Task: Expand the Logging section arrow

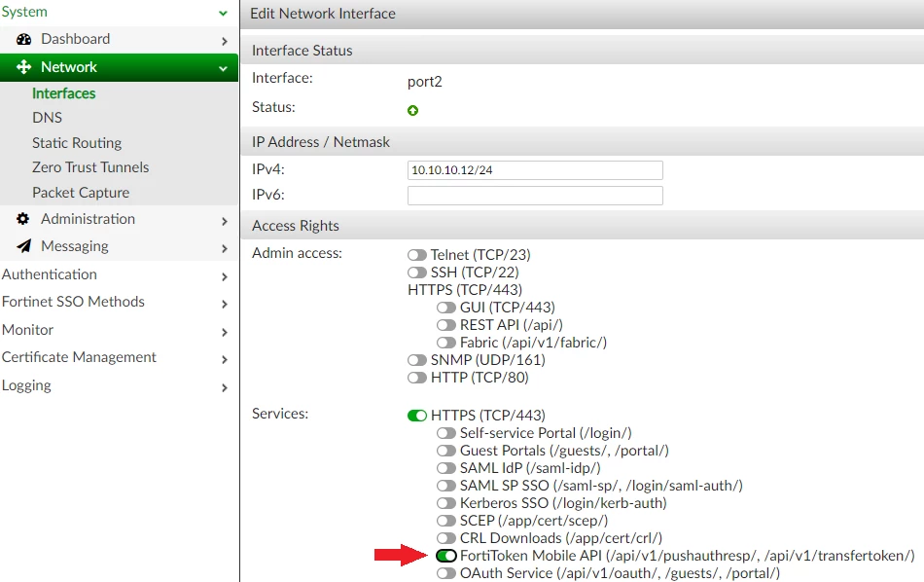Action: click(x=224, y=387)
